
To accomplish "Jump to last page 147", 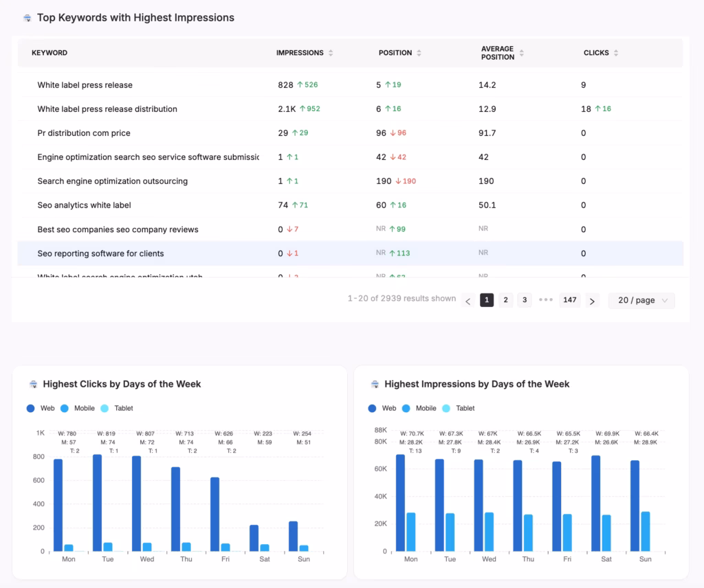I will tap(569, 300).
